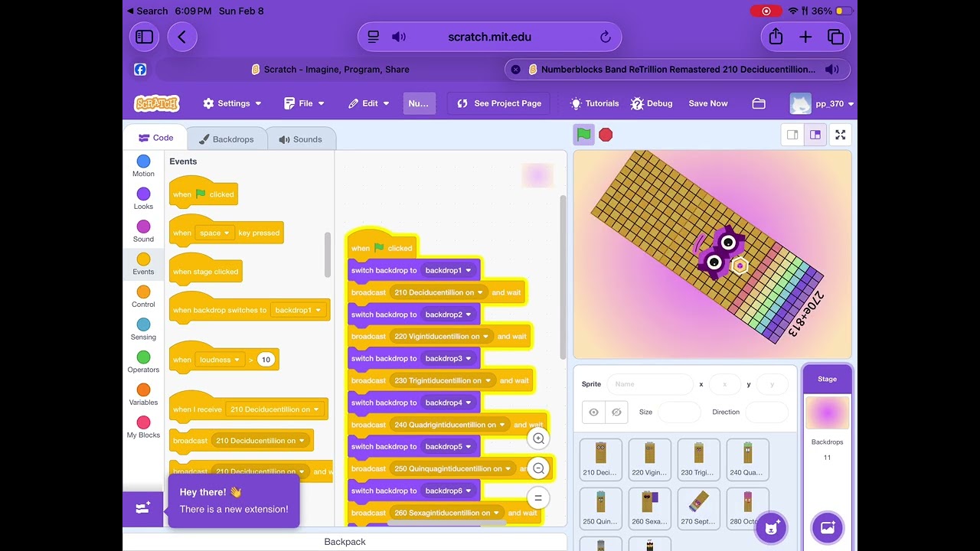The height and width of the screenshot is (551, 980).
Task: Select the Variables blocks category
Action: point(143,395)
